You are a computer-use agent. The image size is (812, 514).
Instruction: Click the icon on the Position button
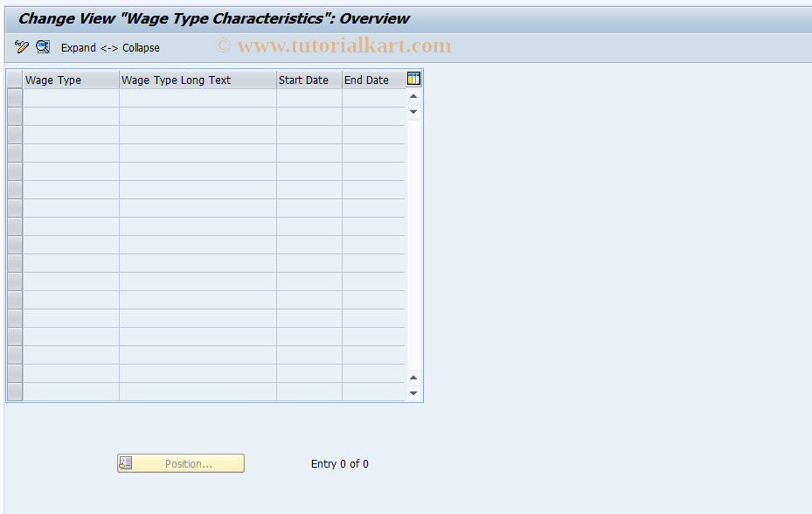[126, 463]
